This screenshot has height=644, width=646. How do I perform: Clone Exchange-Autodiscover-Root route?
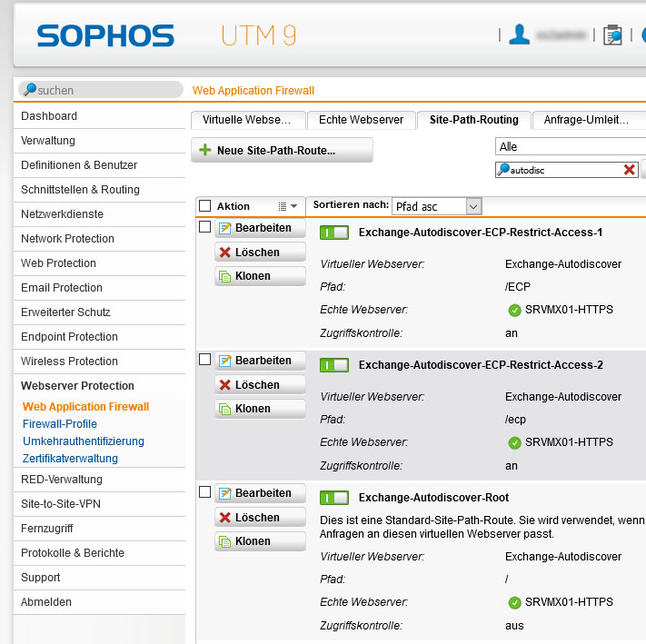260,541
